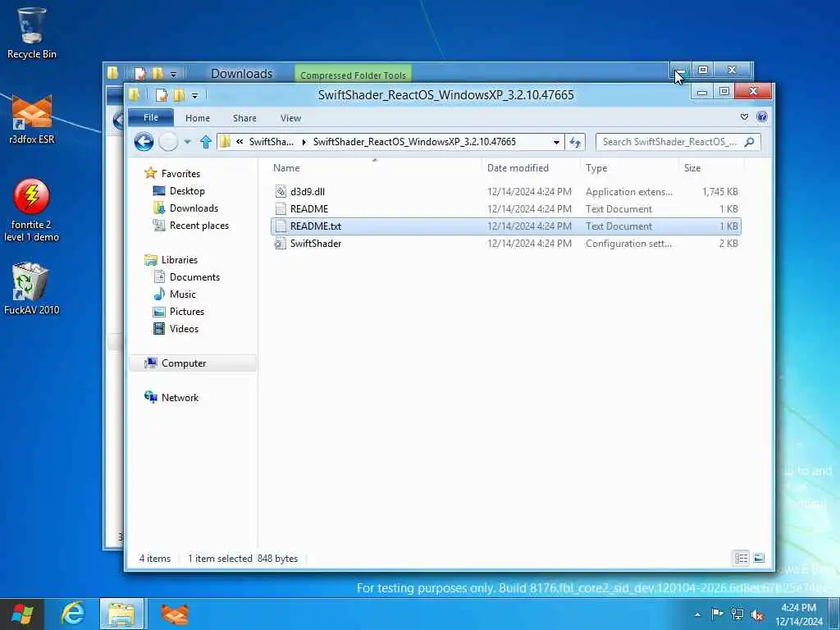Open Explorer Help question mark icon
Screen dimensions: 840x630
[x=762, y=116]
